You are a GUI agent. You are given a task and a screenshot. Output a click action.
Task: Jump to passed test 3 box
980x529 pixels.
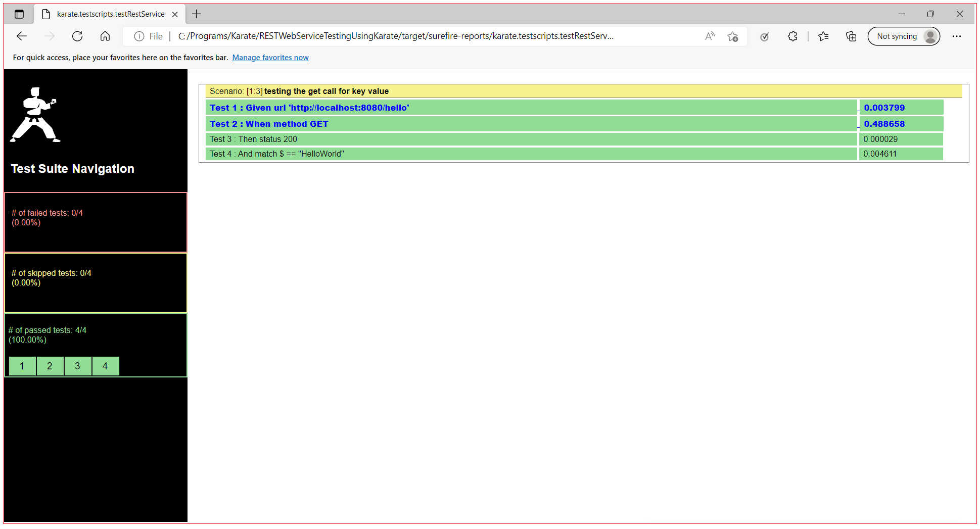click(x=78, y=366)
